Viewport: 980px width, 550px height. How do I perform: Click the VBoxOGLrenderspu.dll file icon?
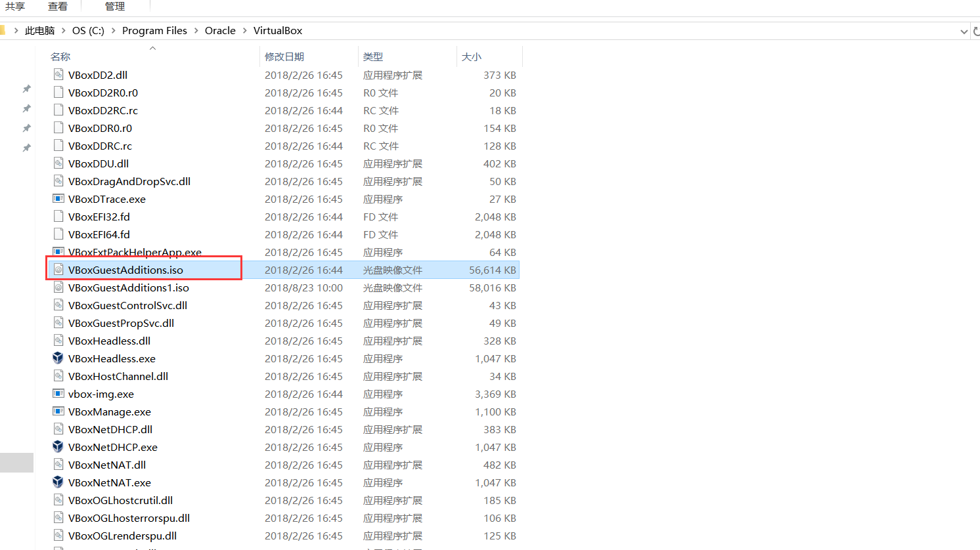[x=58, y=536]
